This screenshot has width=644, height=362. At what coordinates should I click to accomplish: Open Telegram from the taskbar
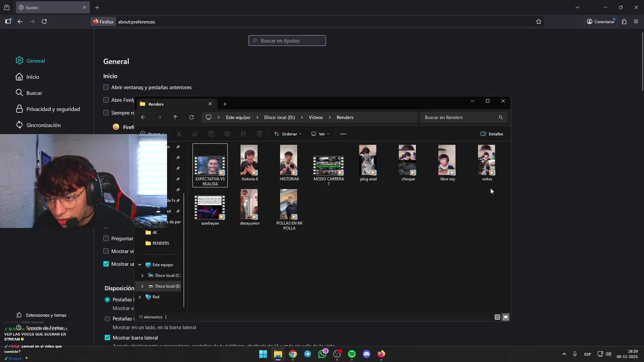click(x=307, y=354)
